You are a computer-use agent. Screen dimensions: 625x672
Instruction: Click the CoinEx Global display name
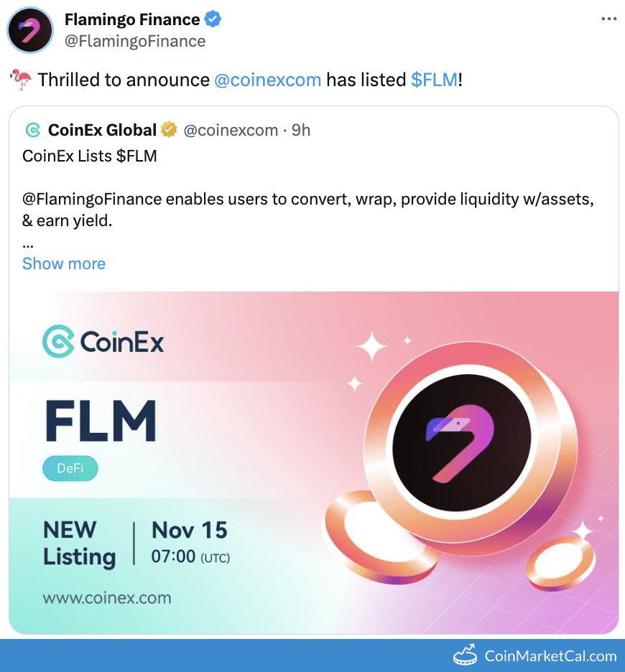point(101,130)
